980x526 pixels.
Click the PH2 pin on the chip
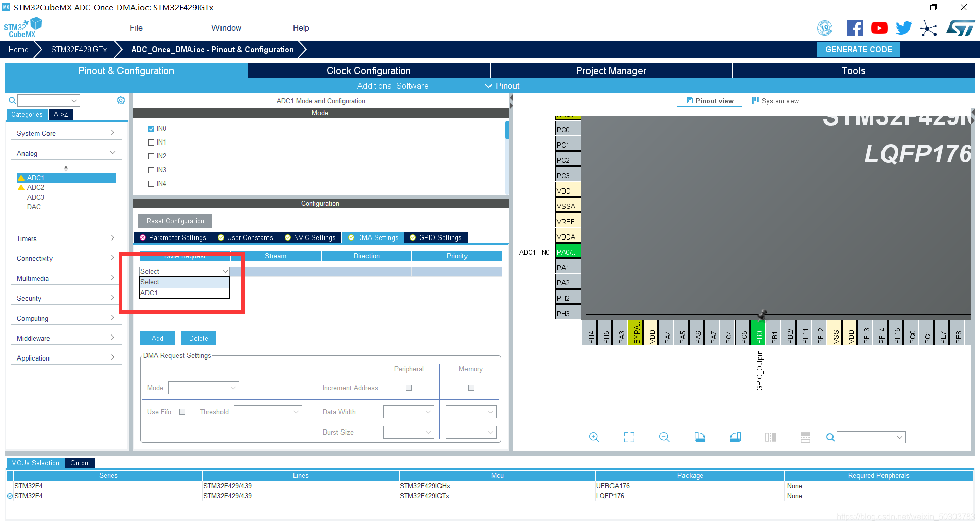pos(568,298)
